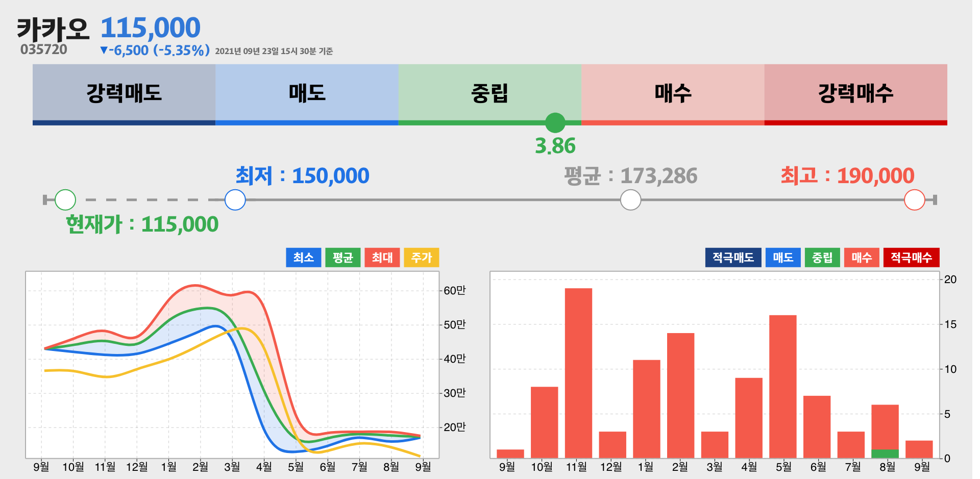Click the 3월 bar in bar chart
Image resolution: width=980 pixels, height=479 pixels.
715,445
